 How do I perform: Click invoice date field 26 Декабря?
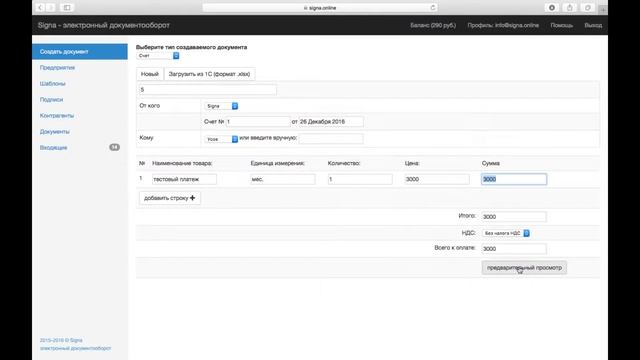(x=331, y=122)
